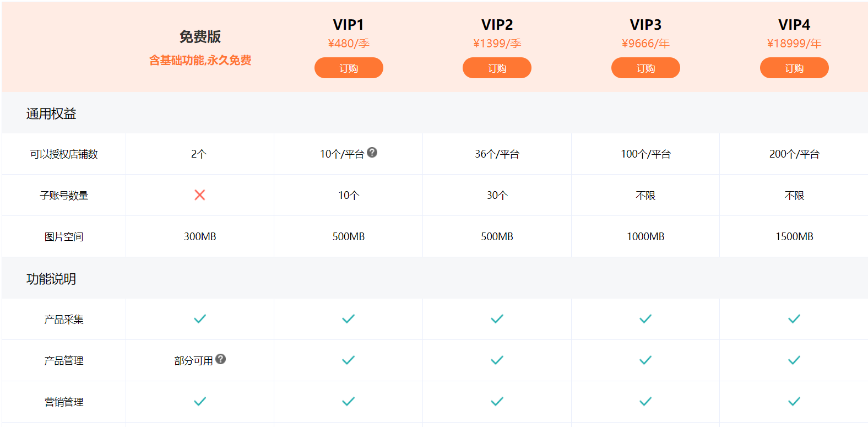Image resolution: width=868 pixels, height=427 pixels.
Task: Click the VIP1 订购 button
Action: coord(349,68)
